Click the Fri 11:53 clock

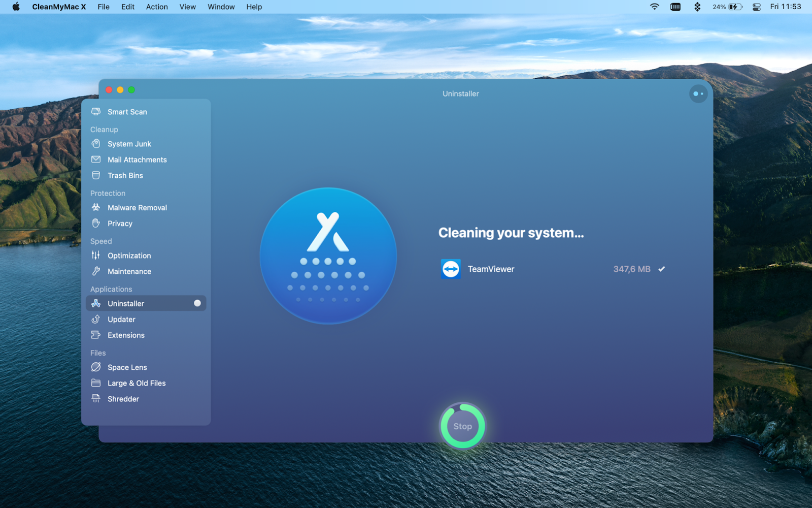pyautogui.click(x=785, y=7)
